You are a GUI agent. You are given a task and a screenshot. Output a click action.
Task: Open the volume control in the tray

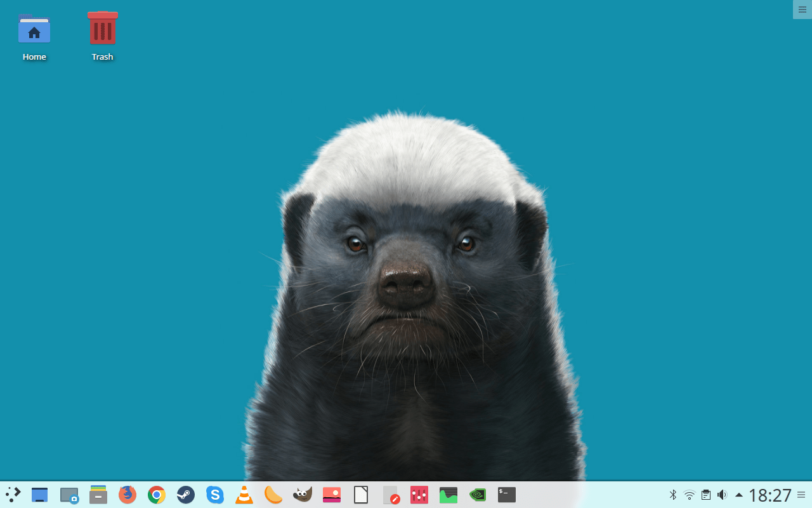[722, 495]
